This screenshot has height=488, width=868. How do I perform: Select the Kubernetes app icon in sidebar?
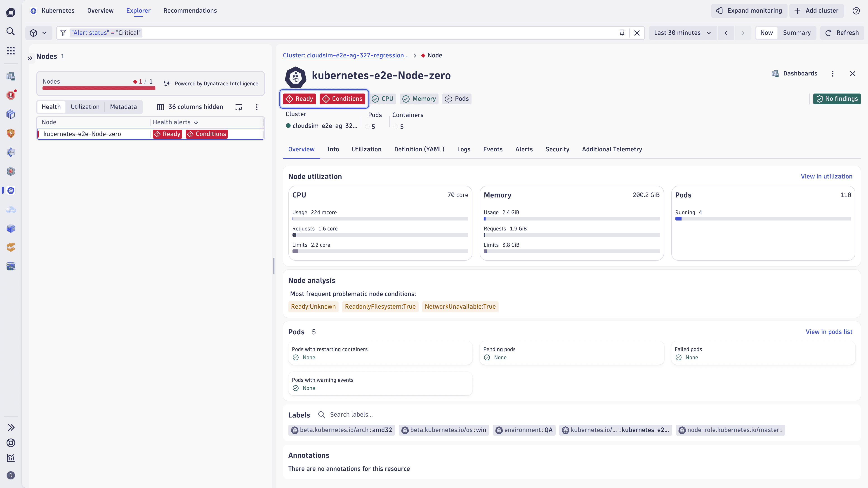pyautogui.click(x=11, y=190)
